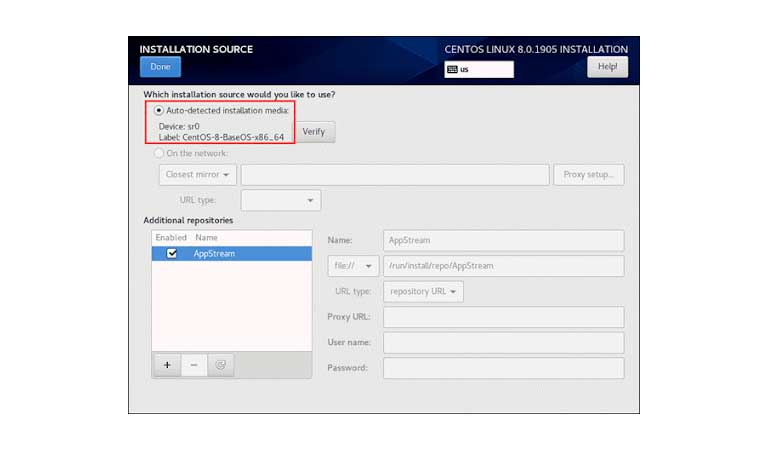Click the Name column header
Viewport: 768px width, 450px height.
(x=206, y=237)
